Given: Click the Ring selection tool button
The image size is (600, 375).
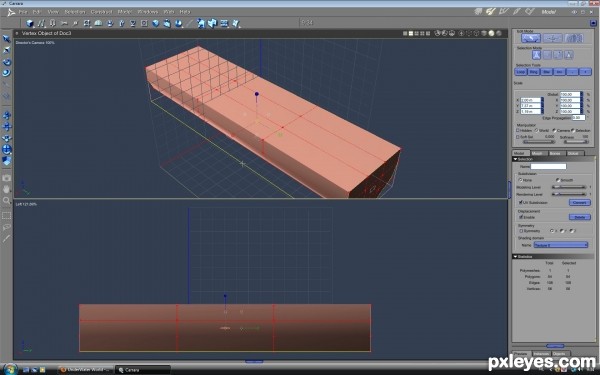Looking at the screenshot, I should click(533, 72).
